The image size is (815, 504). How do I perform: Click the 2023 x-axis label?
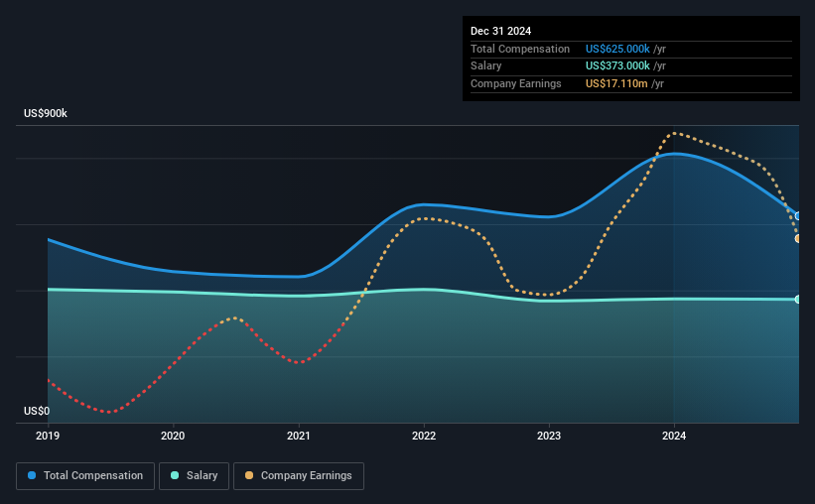point(549,436)
